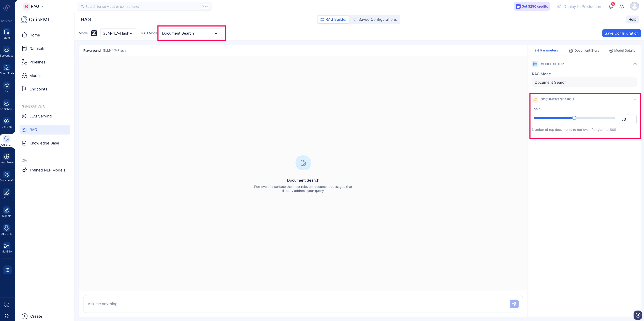Switch to the RAG Builder tab
Screen dimensions: 644x321
click(x=333, y=20)
